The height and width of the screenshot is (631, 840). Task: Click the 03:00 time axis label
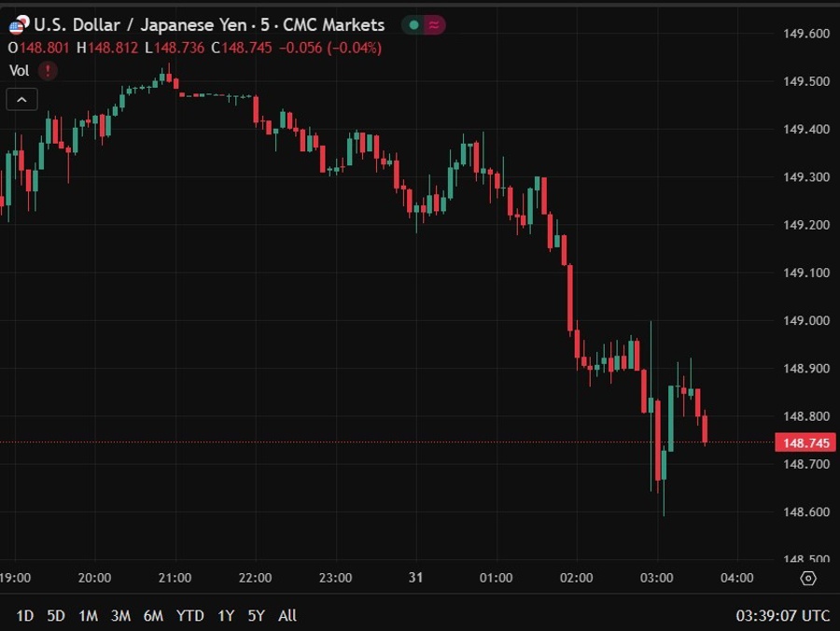(657, 578)
